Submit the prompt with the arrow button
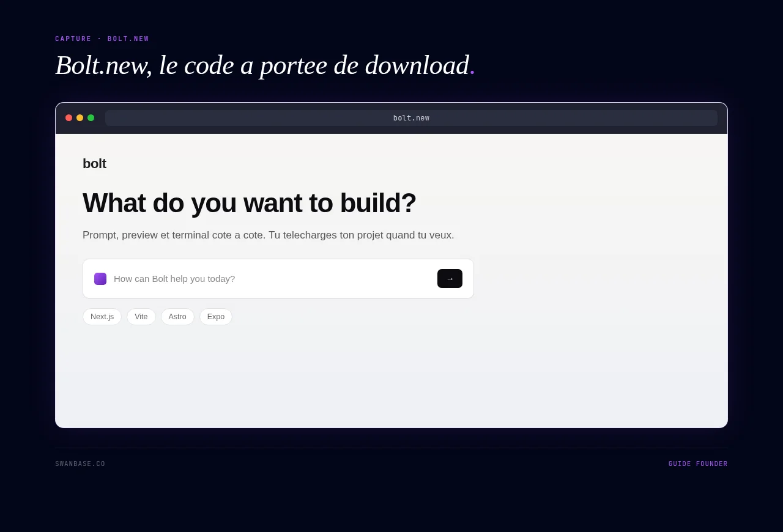The width and height of the screenshot is (783, 532). [x=450, y=279]
